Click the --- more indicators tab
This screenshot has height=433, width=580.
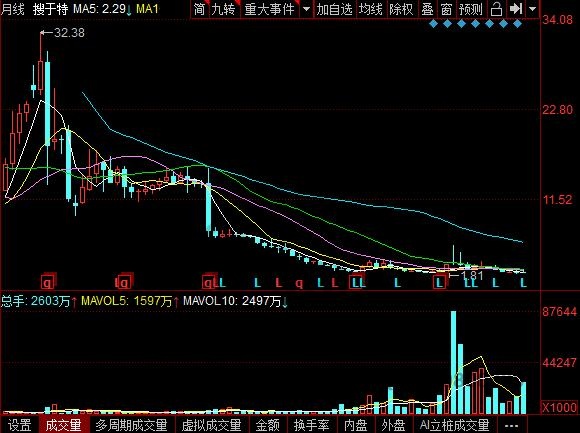[511, 425]
